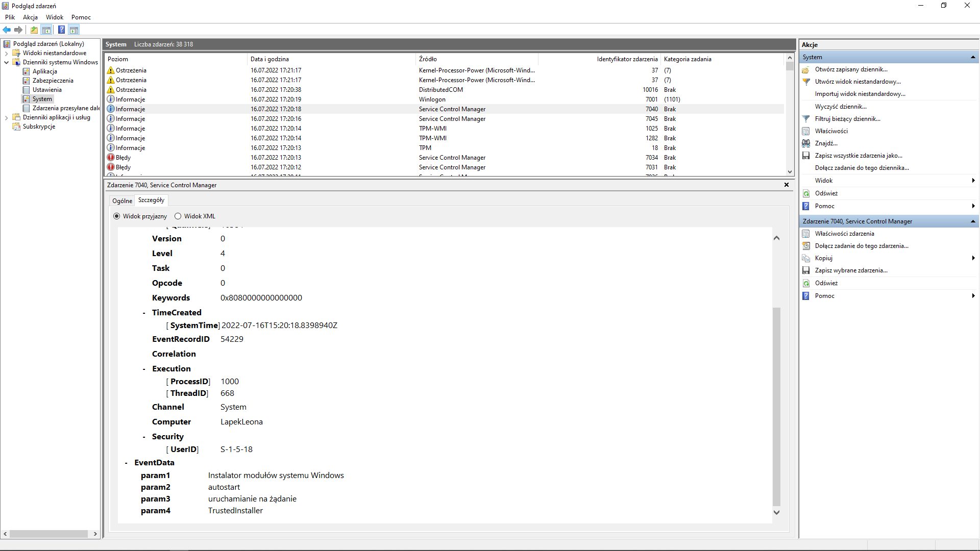This screenshot has height=551, width=980.
Task: Toggle the Action pane toolbar icon
Action: [x=74, y=30]
